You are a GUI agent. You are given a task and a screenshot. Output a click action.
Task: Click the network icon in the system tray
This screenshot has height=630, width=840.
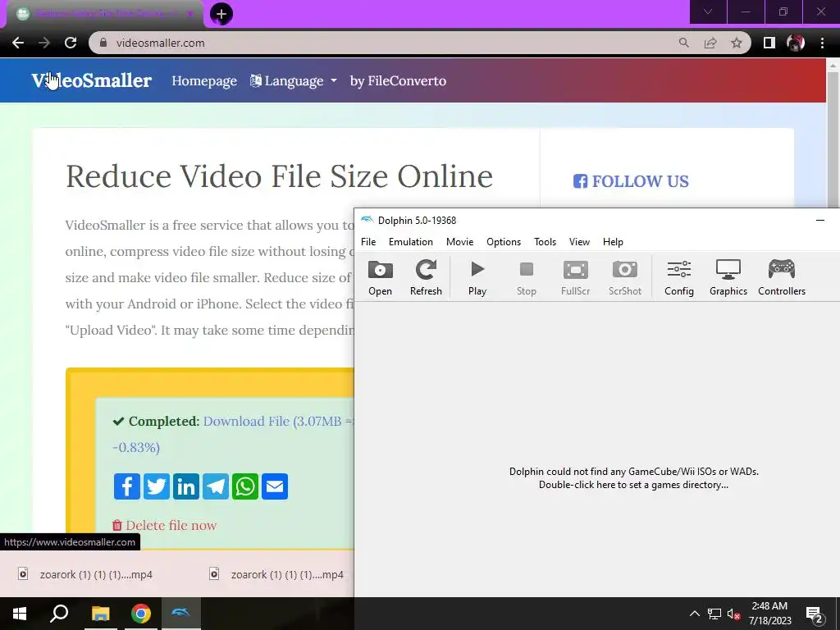[714, 614]
